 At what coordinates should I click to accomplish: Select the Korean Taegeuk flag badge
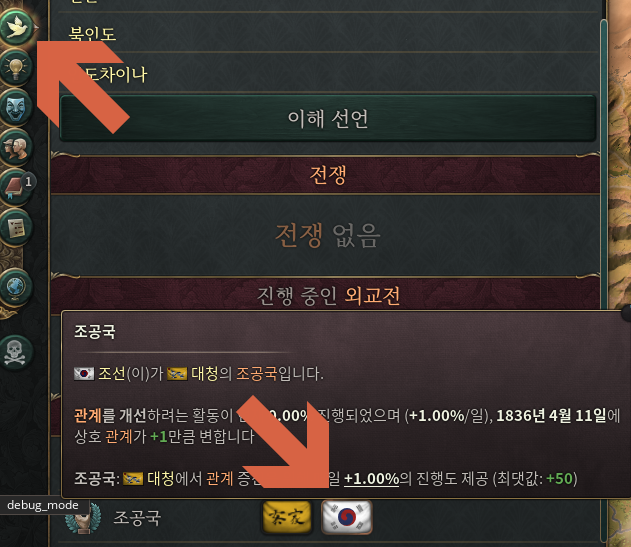[x=347, y=517]
